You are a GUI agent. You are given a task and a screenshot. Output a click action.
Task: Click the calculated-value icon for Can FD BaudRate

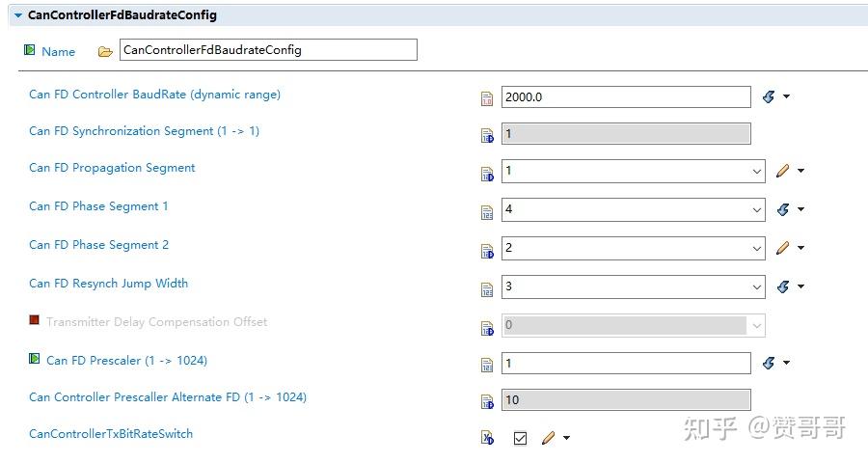pyautogui.click(x=487, y=97)
